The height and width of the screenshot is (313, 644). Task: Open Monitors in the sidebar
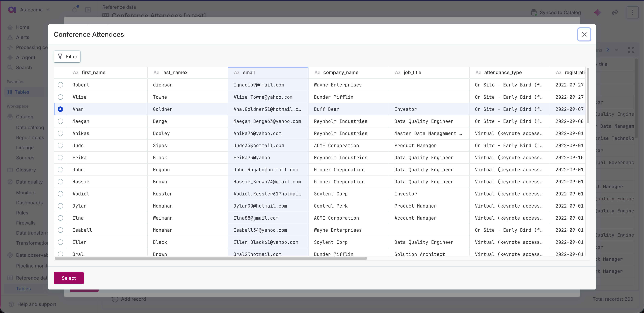(x=26, y=193)
